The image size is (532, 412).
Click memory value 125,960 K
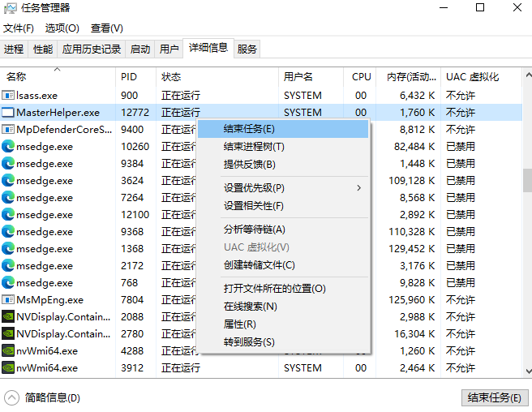coord(411,299)
